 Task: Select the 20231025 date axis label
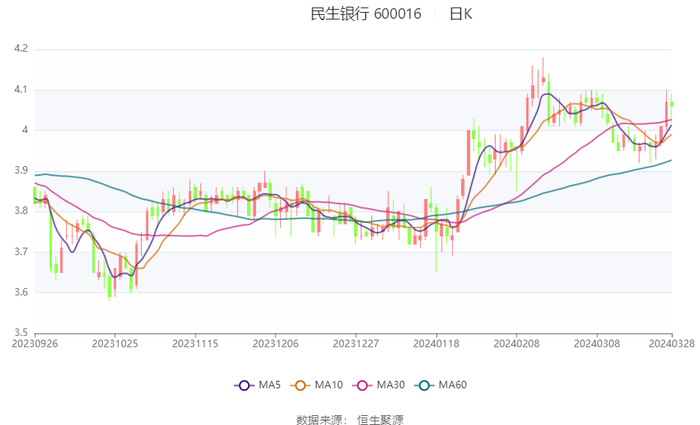point(115,344)
